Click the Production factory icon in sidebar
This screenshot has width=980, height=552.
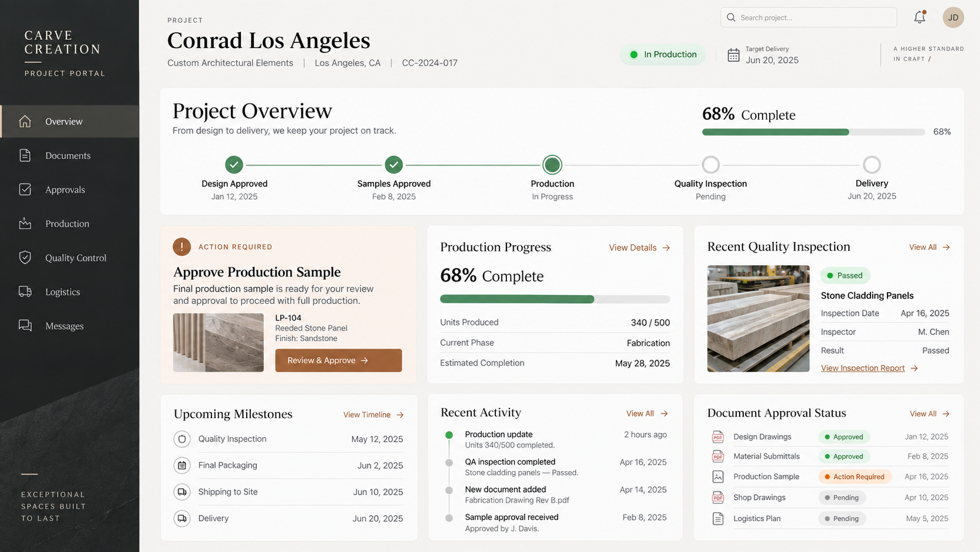coord(25,223)
